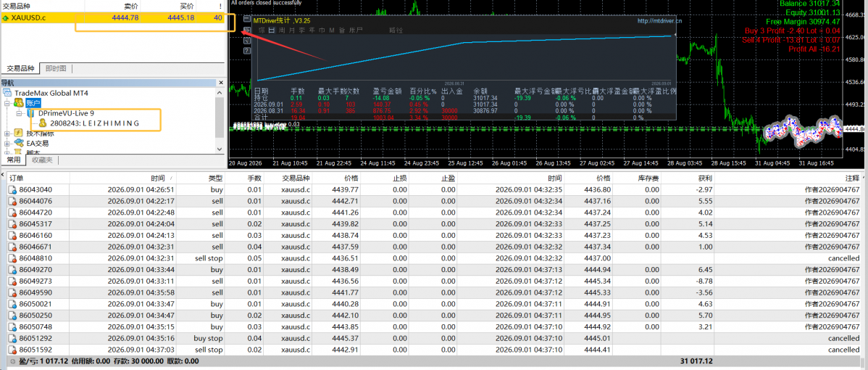Click the order icon for ticket 86046160
Viewport: 868px width, 370px height.
tap(12, 235)
